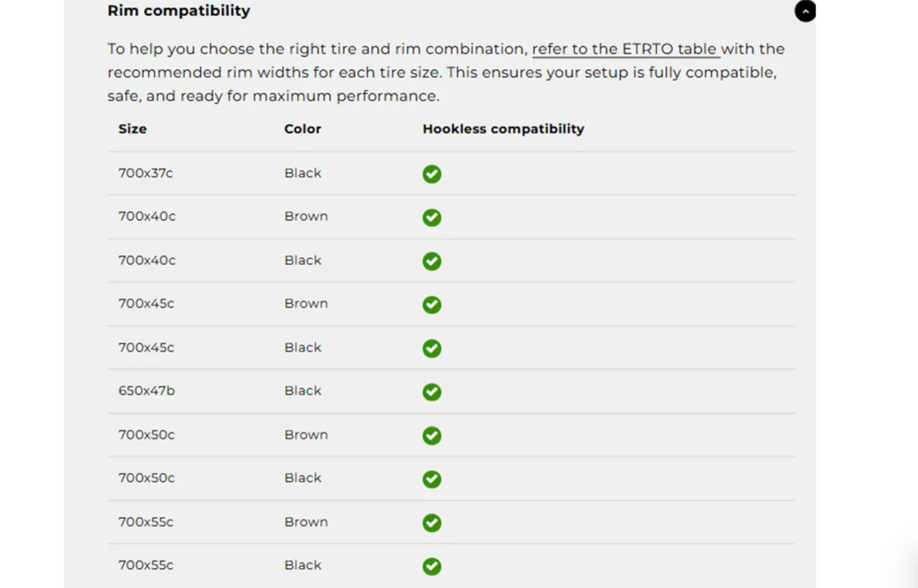The height and width of the screenshot is (588, 918).
Task: Select the 700x37c size cell
Action: pyautogui.click(x=145, y=173)
